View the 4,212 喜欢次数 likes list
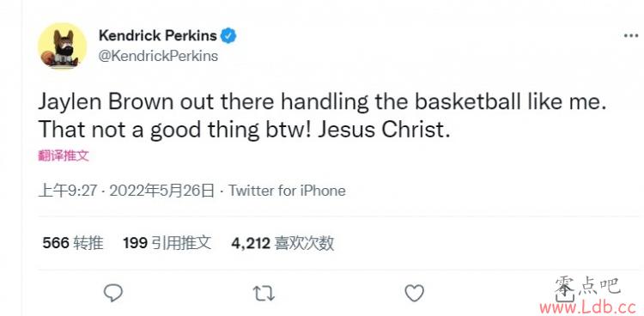This screenshot has width=644, height=316. tap(283, 243)
